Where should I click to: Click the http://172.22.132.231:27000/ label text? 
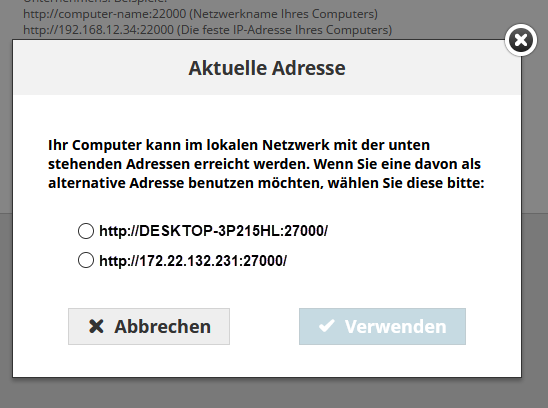193,261
